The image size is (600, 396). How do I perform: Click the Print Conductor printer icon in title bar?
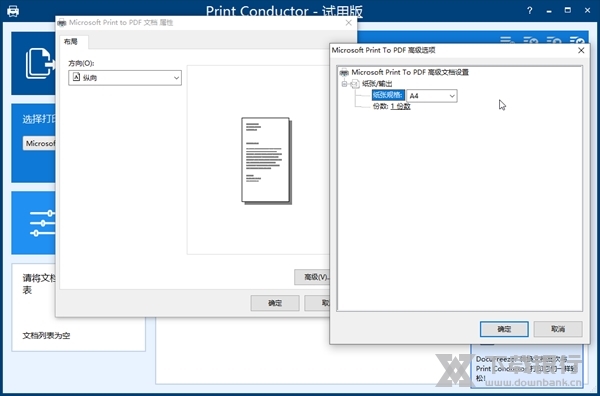(x=13, y=10)
